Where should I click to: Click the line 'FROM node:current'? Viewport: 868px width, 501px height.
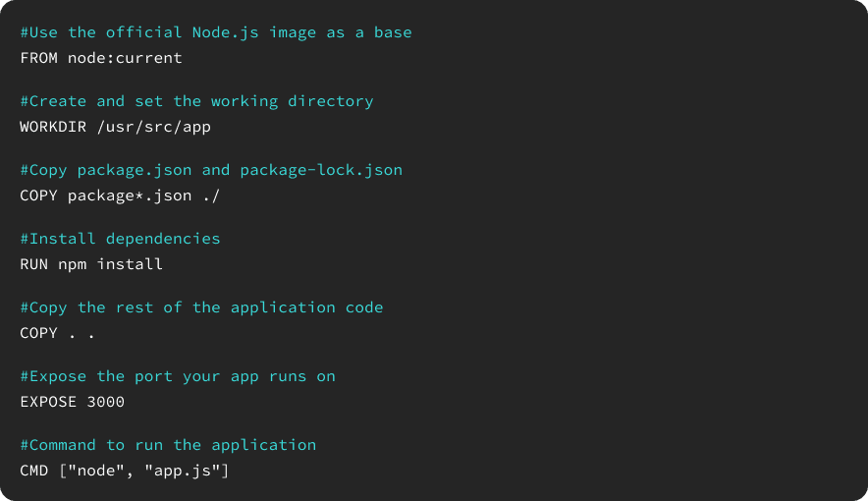tap(101, 58)
